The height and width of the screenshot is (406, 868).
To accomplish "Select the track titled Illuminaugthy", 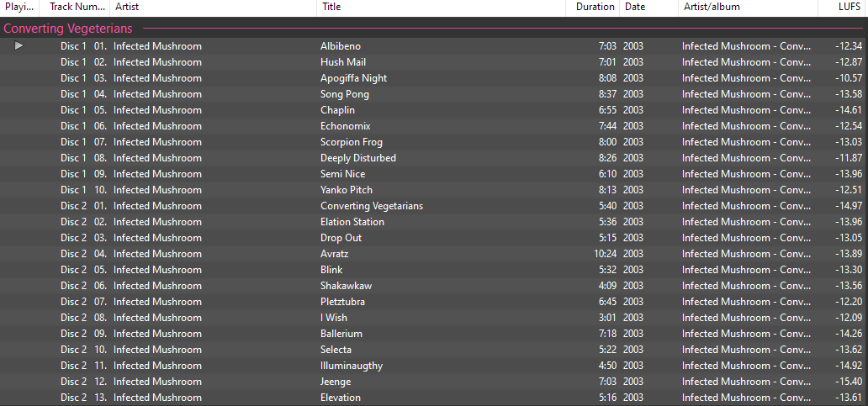I will 352,366.
